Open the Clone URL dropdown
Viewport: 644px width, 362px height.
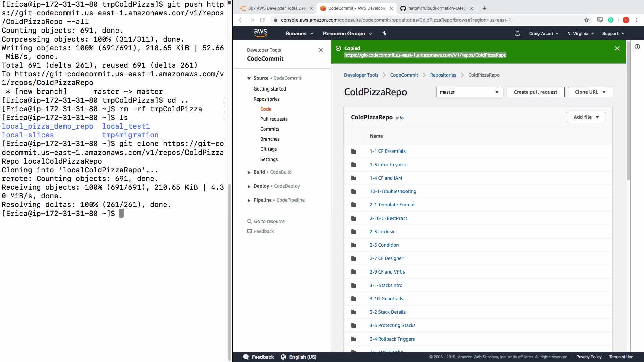click(x=590, y=92)
